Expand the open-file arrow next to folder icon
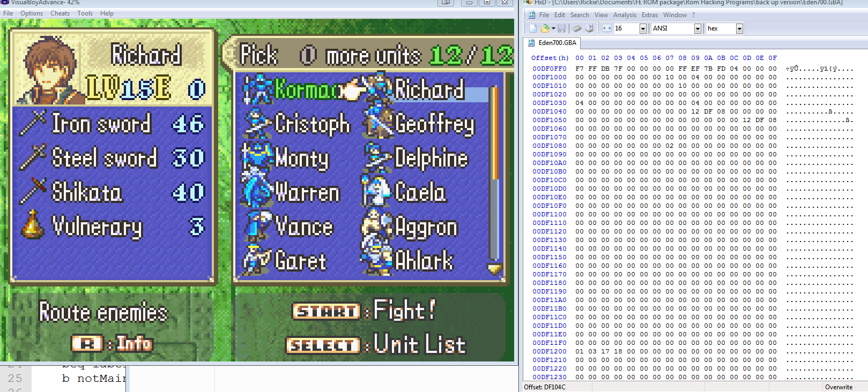 [553, 28]
